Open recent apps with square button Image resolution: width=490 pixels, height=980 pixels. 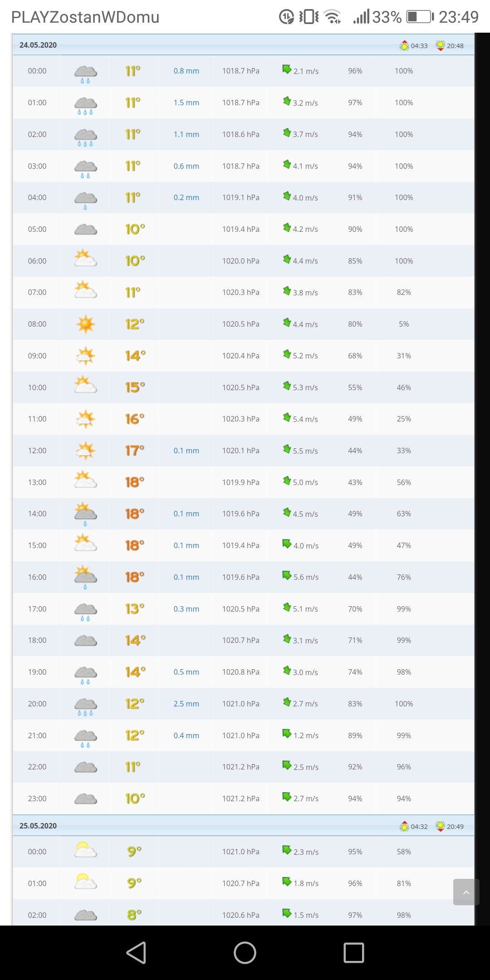(x=353, y=952)
